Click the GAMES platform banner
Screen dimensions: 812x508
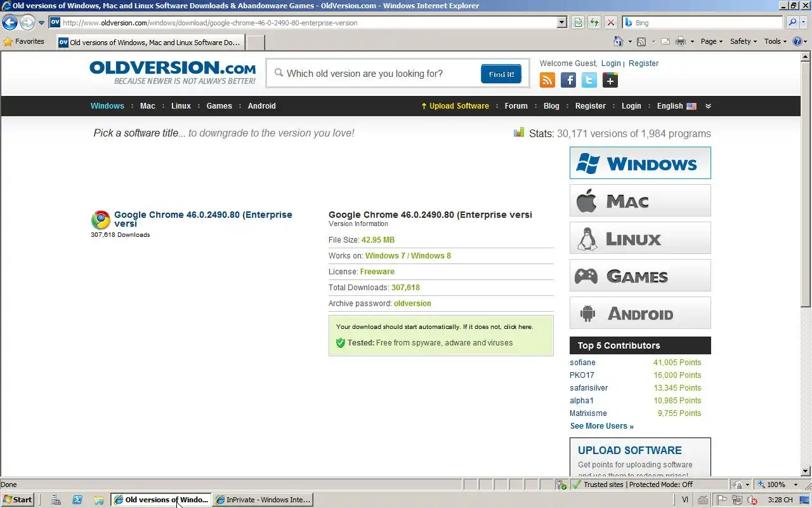(x=640, y=276)
